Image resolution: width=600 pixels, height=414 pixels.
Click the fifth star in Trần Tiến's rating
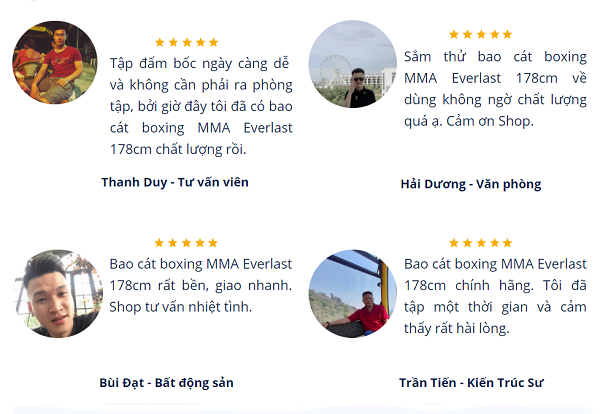[x=507, y=243]
